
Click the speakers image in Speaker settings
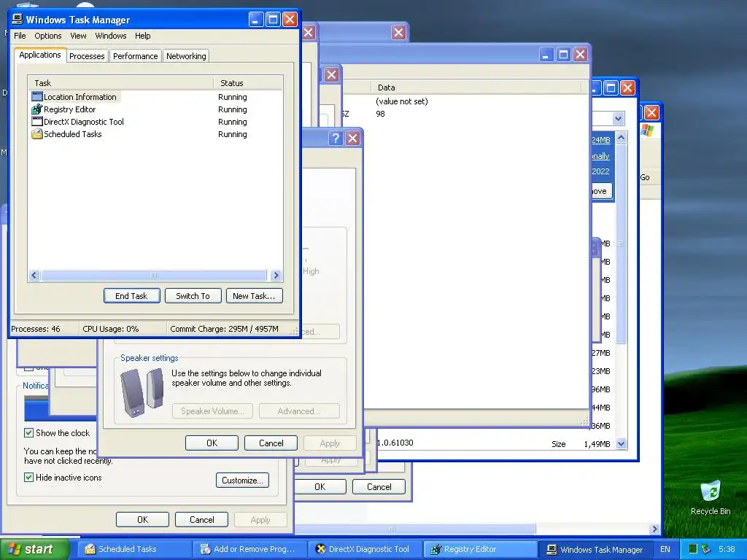142,393
